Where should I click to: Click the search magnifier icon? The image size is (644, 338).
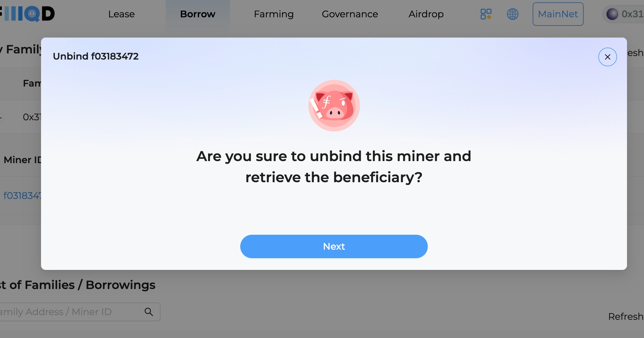(149, 312)
